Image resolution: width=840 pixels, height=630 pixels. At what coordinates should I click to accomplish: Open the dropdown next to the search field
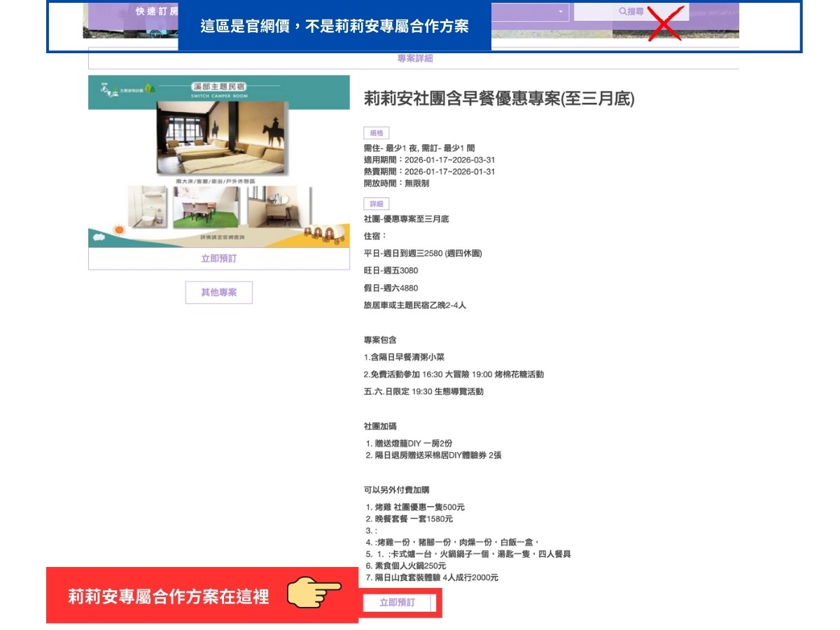click(560, 11)
